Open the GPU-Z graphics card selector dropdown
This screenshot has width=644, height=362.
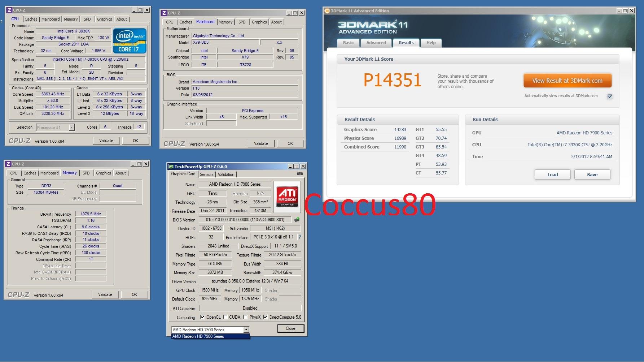coord(246,329)
